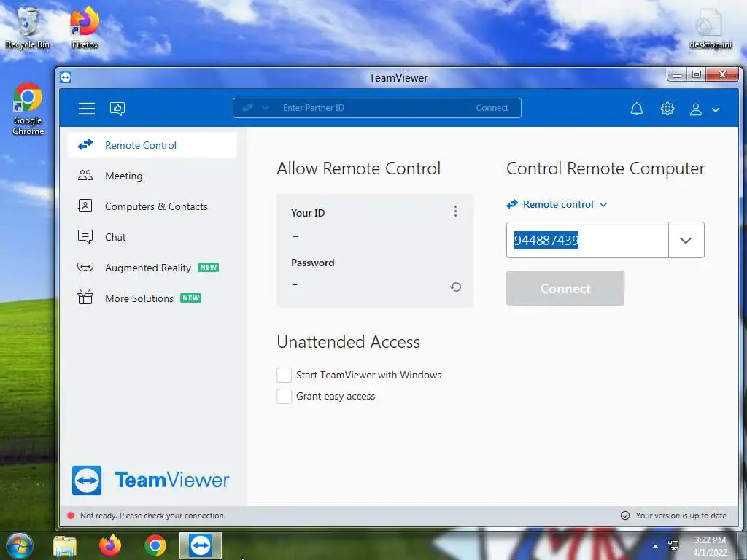
Task: Show hidden system tray icons
Action: coord(655,546)
